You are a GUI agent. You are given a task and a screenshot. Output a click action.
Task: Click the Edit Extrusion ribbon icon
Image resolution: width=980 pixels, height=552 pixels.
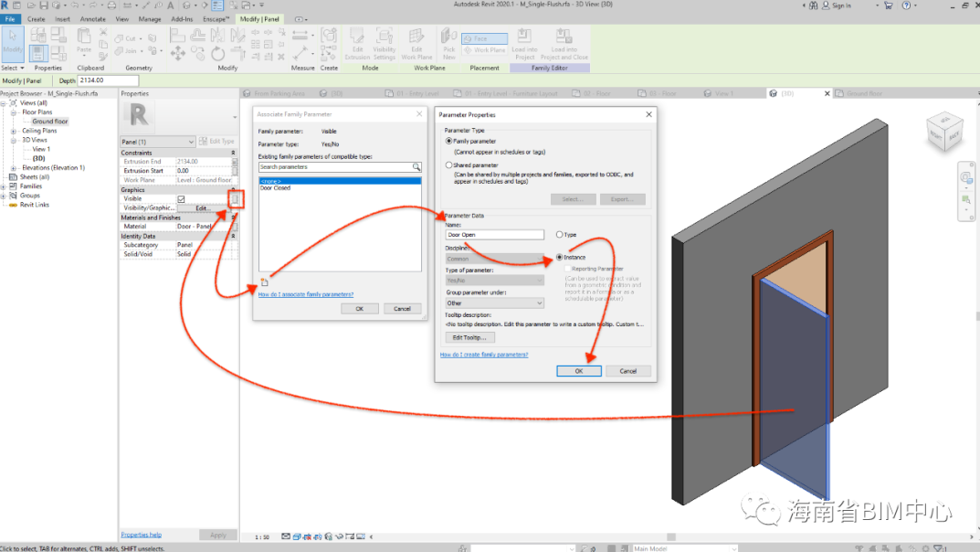click(357, 42)
